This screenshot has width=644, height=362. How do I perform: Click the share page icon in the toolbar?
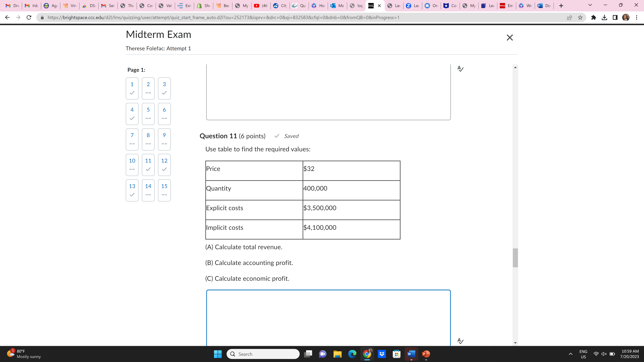click(570, 17)
